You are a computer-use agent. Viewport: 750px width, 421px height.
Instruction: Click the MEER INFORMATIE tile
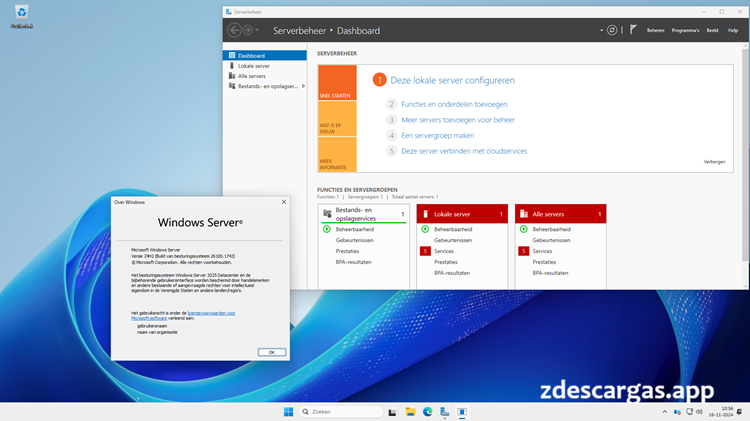[337, 155]
